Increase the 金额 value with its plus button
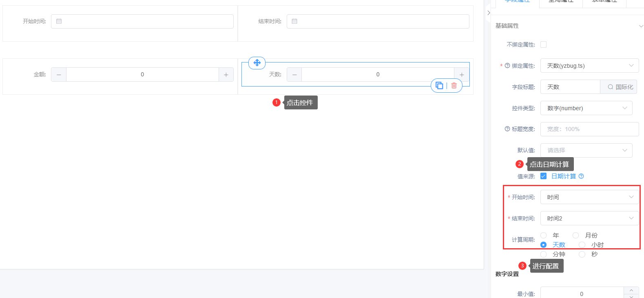Screen dimensions: 644x298 226,75
